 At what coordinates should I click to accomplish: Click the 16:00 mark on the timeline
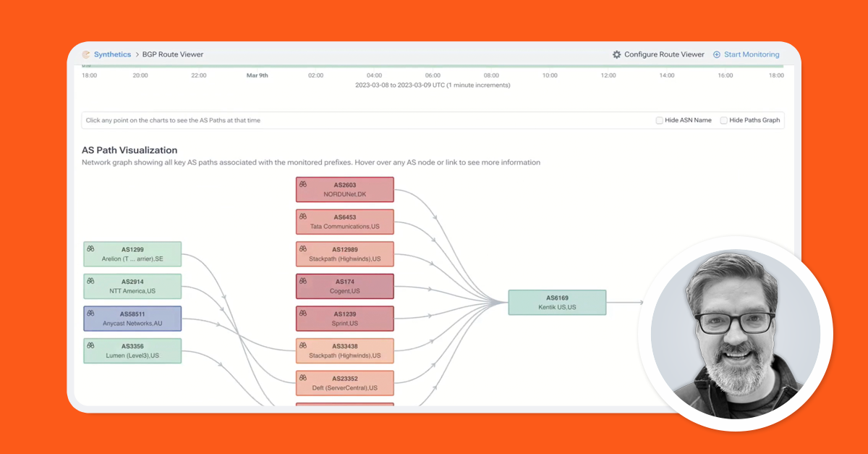[726, 75]
